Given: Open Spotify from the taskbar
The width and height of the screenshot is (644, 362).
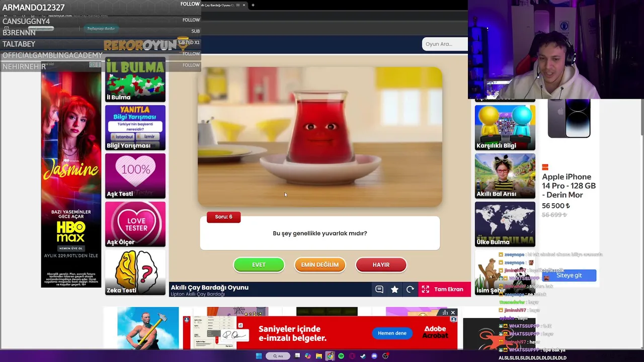Looking at the screenshot, I should (x=341, y=356).
